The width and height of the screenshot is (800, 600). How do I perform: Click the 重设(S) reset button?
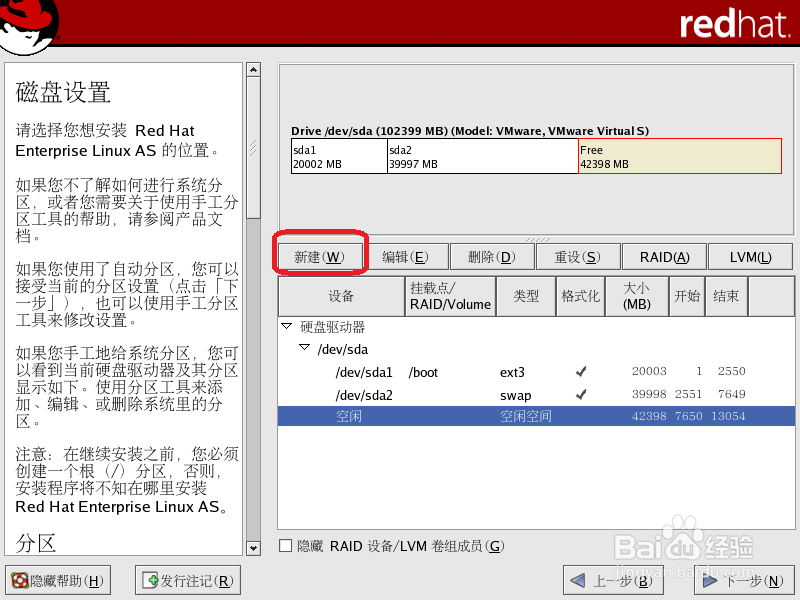pos(578,257)
